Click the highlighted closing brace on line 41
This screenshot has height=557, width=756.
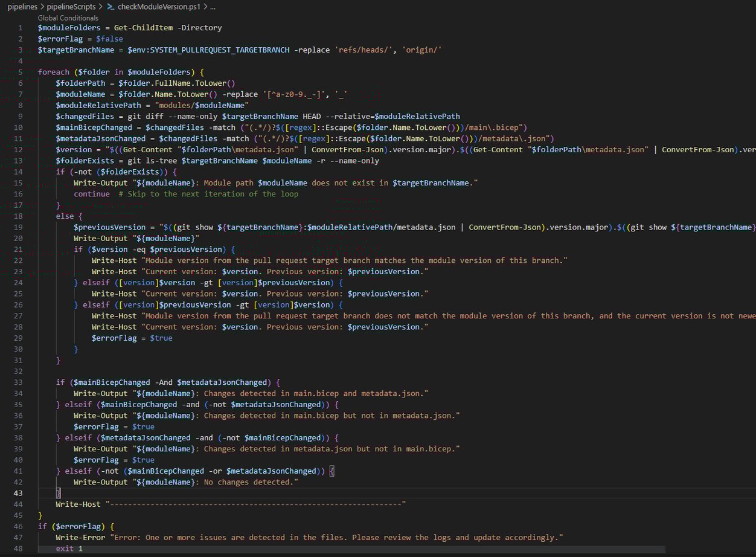pyautogui.click(x=332, y=471)
